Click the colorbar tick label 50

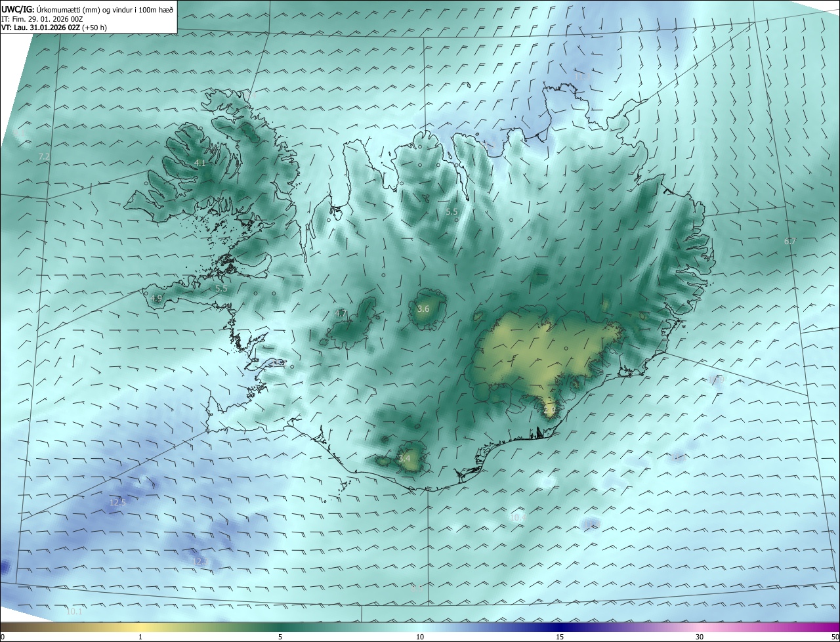835,637
